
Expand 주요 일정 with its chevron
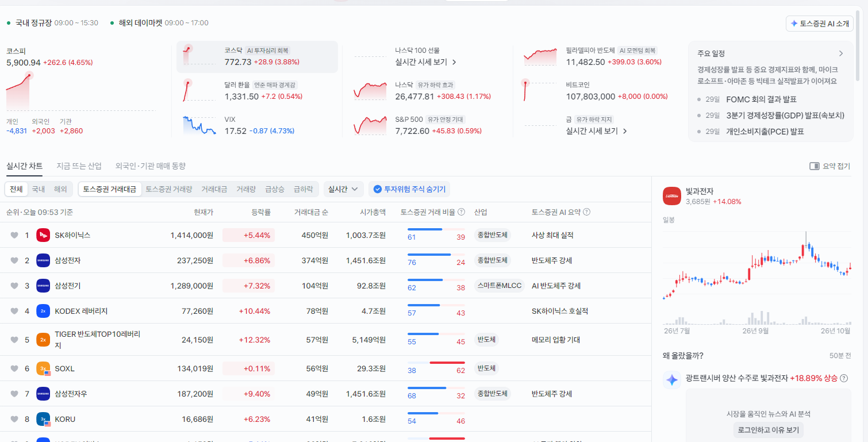[841, 53]
